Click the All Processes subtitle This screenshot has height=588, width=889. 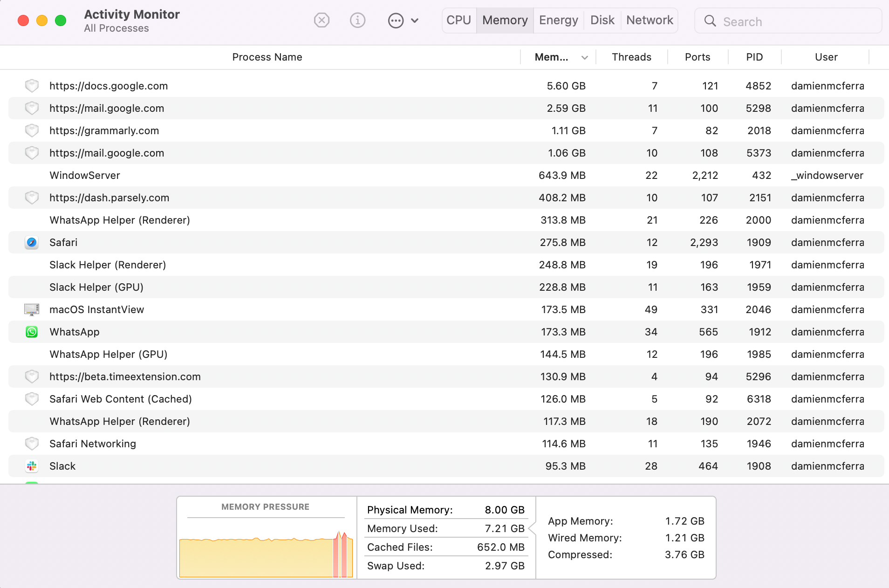click(x=116, y=28)
